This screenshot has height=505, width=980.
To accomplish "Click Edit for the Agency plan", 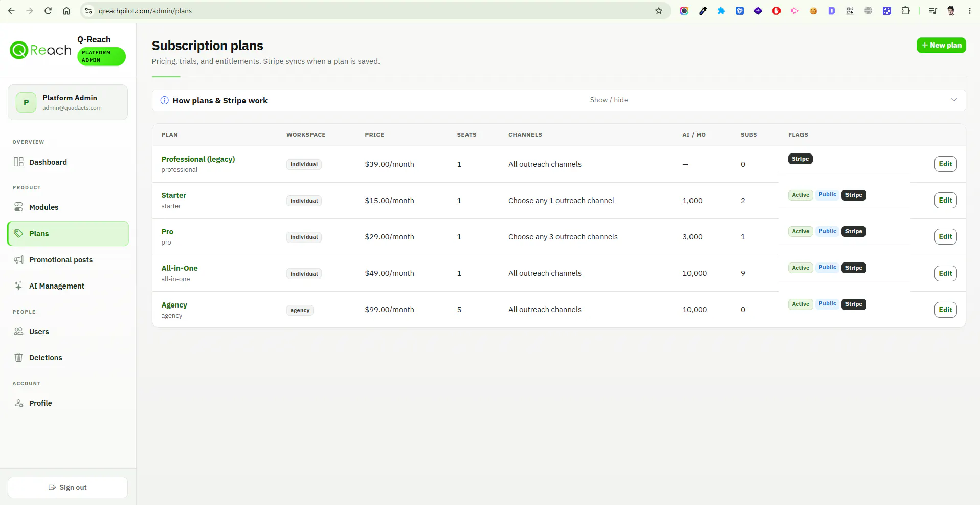I will coord(945,310).
